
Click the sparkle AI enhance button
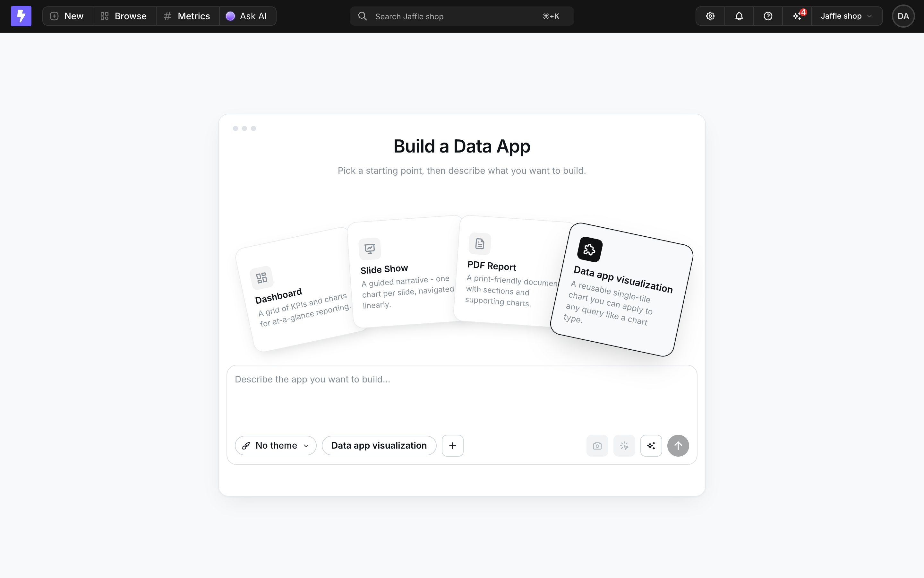[x=651, y=446]
